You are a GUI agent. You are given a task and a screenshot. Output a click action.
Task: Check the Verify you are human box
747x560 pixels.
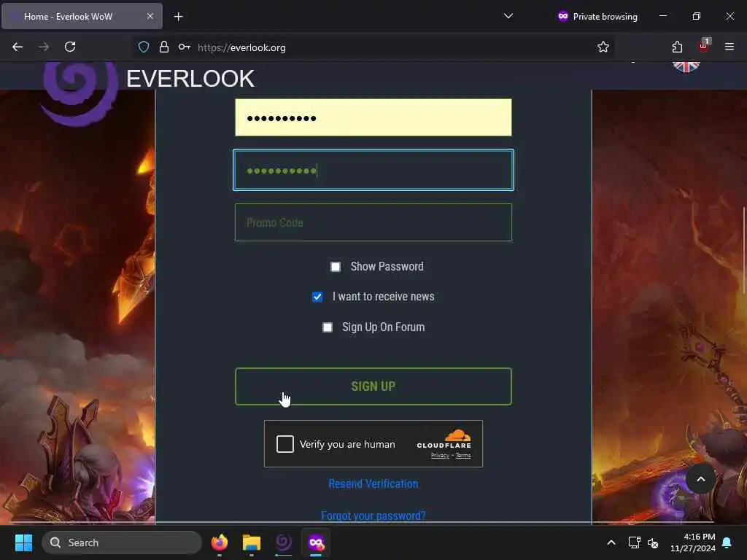(285, 444)
